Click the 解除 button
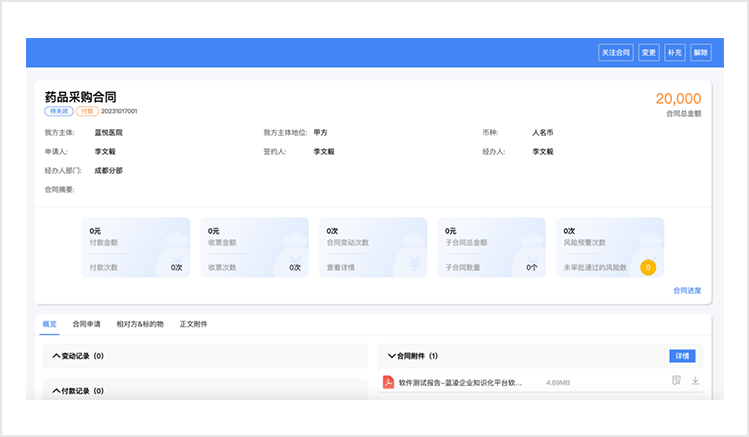This screenshot has width=749, height=437. [700, 52]
